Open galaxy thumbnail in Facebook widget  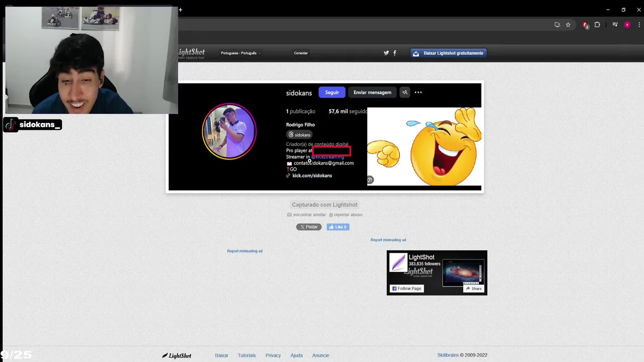(463, 273)
